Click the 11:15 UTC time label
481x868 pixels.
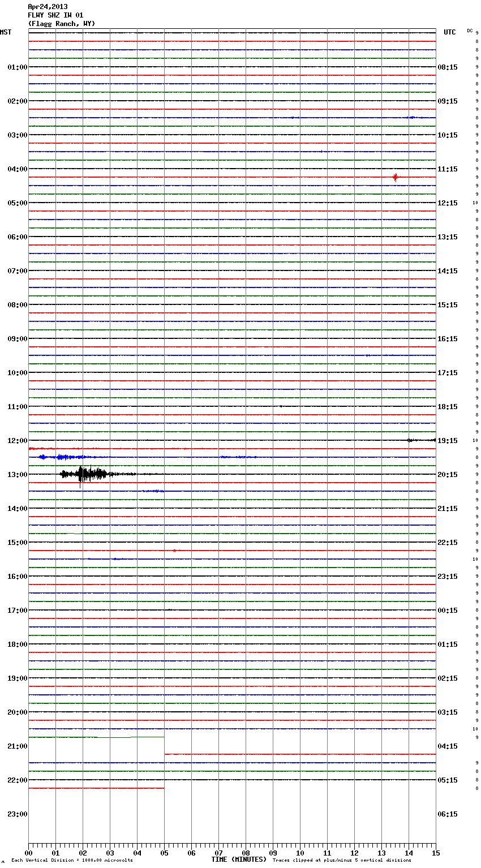(448, 169)
